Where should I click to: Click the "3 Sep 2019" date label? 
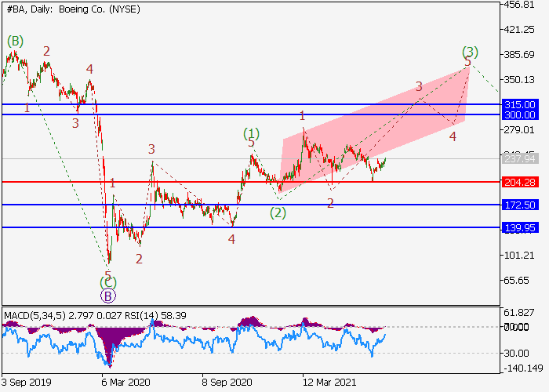click(x=26, y=383)
